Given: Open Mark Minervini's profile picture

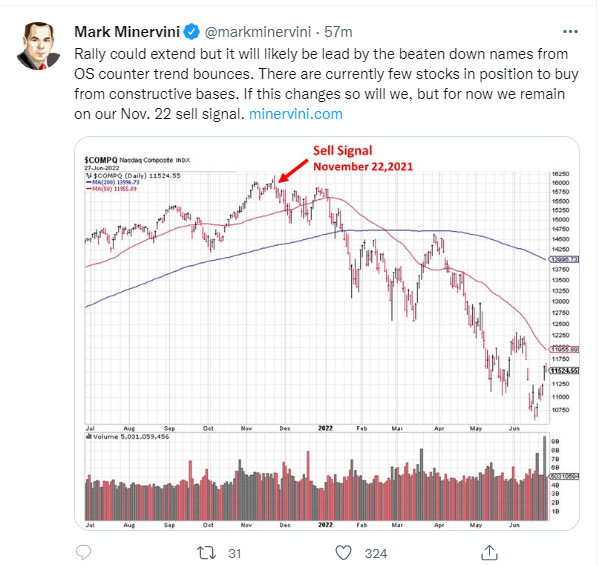Looking at the screenshot, I should (x=40, y=38).
